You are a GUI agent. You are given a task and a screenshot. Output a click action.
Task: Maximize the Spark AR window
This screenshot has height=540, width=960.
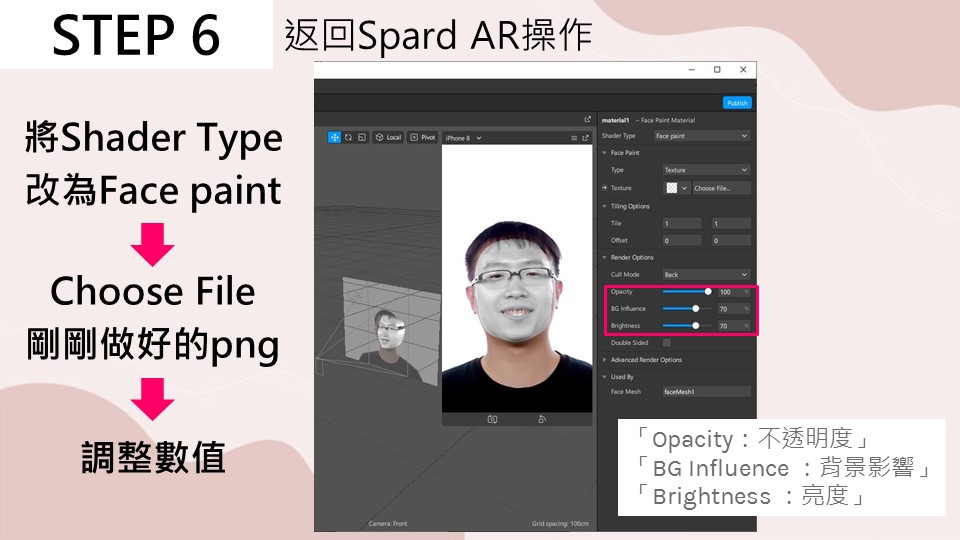click(718, 70)
